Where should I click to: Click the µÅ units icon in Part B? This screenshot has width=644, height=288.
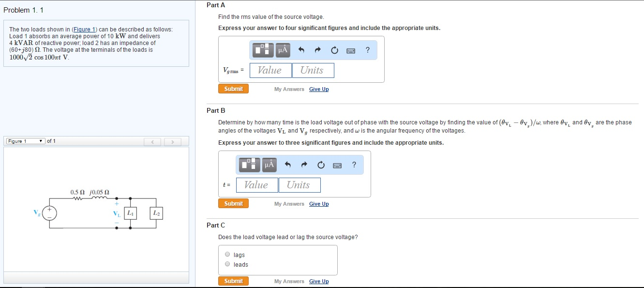click(269, 165)
